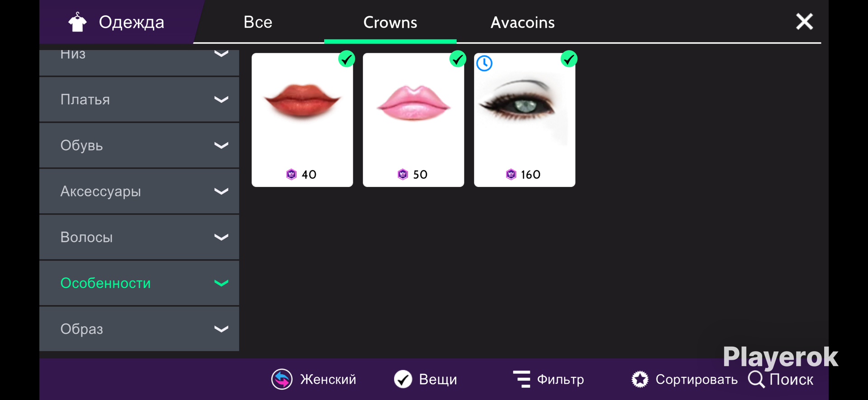This screenshot has height=400, width=868.
Task: Click the Фильтр filter lines icon
Action: (x=522, y=379)
